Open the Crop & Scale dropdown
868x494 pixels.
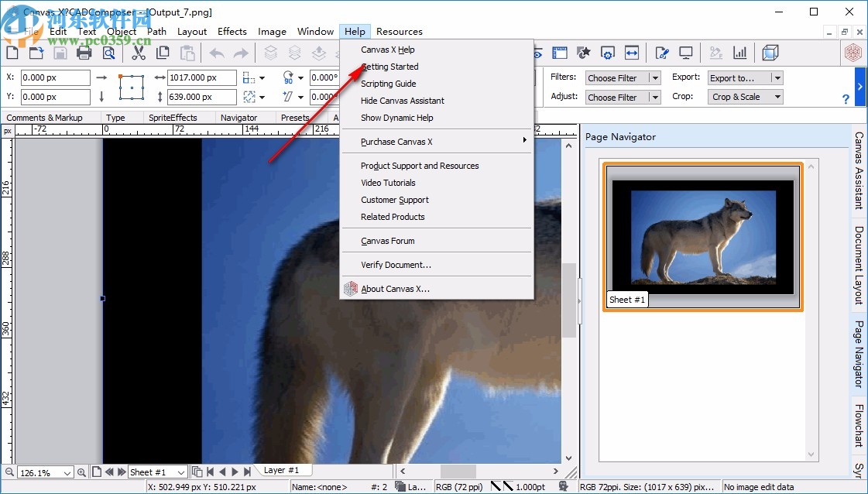[744, 96]
